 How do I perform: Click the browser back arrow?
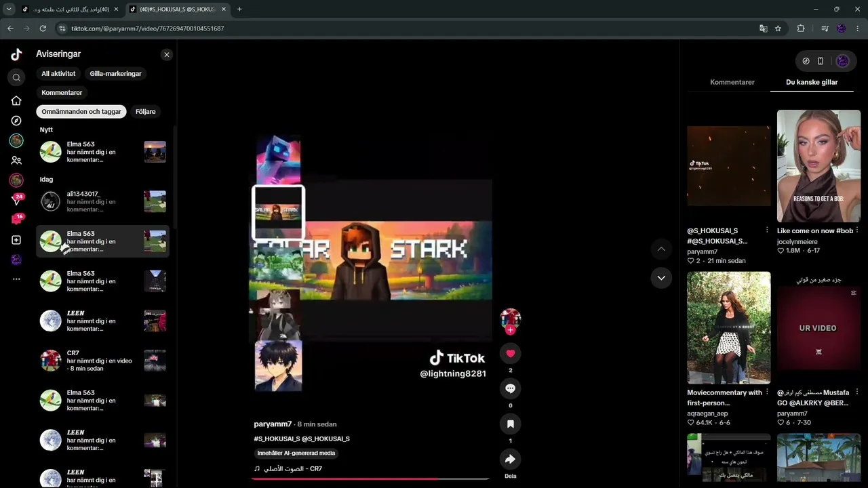(10, 28)
